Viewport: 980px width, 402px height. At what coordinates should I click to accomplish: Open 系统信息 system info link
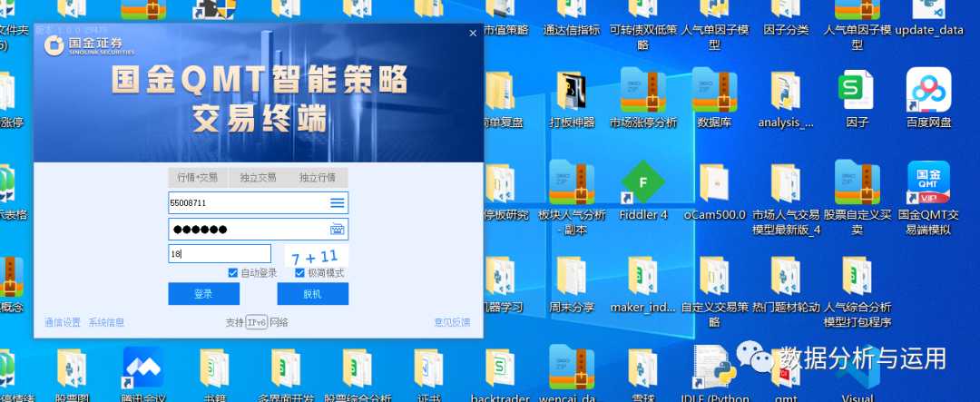(x=106, y=323)
